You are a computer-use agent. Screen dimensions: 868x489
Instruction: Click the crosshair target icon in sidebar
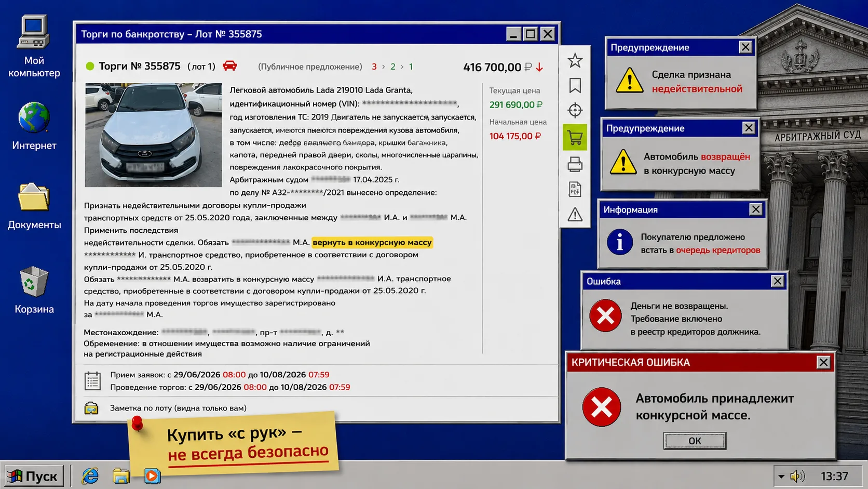click(575, 110)
